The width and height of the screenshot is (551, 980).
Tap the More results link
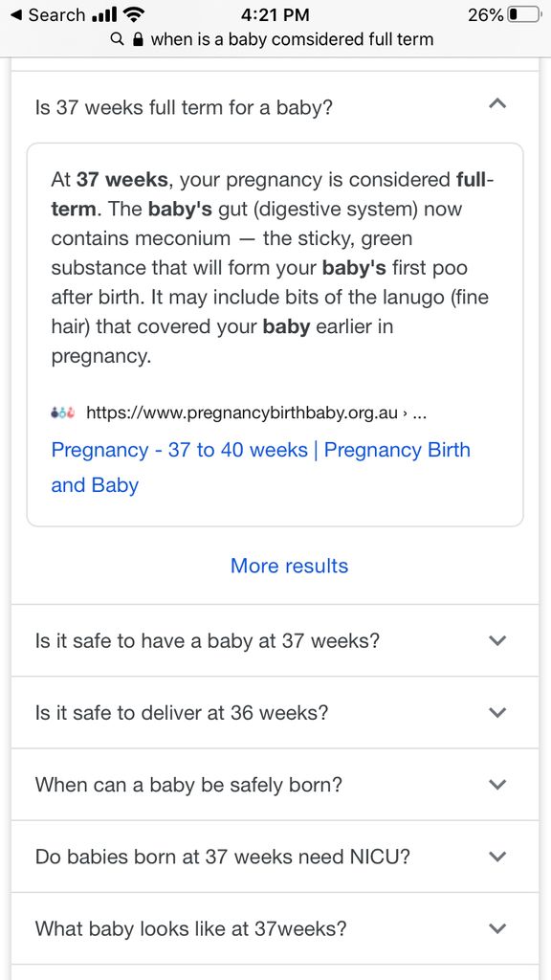[x=289, y=566]
